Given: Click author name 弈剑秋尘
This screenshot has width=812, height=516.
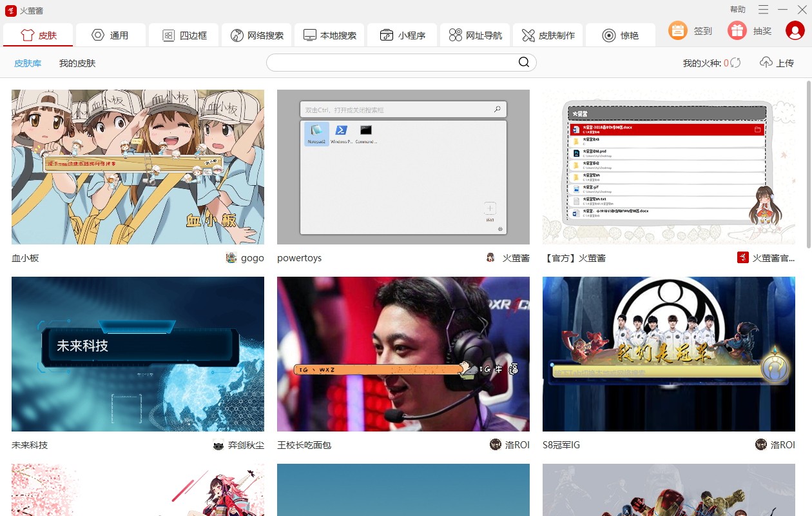Looking at the screenshot, I should [x=246, y=445].
